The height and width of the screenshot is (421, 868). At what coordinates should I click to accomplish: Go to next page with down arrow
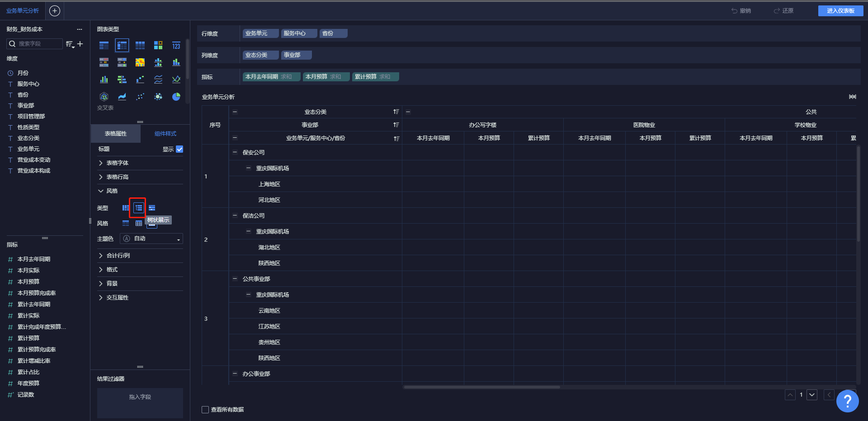[x=812, y=395]
